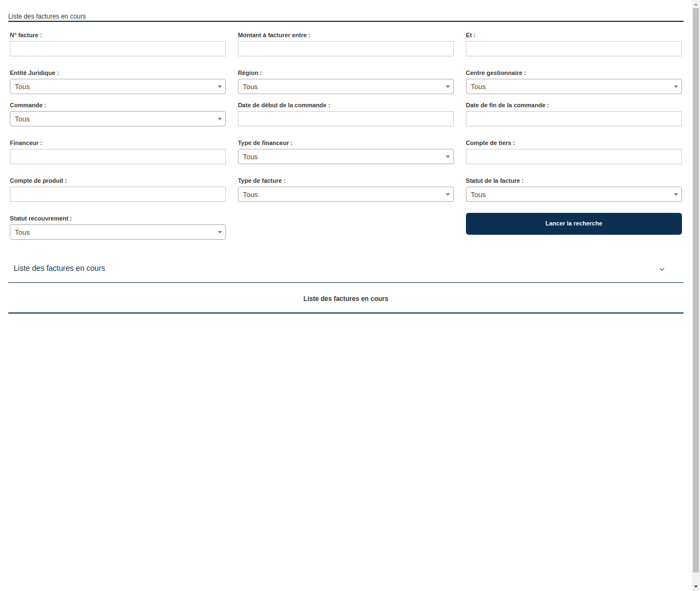The image size is (700, 591).
Task: Open the Statut de la facture dropdown
Action: coord(574,194)
